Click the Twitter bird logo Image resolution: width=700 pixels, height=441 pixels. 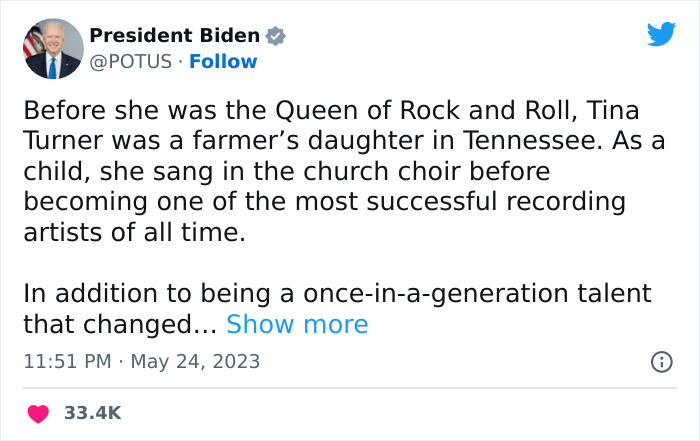661,35
